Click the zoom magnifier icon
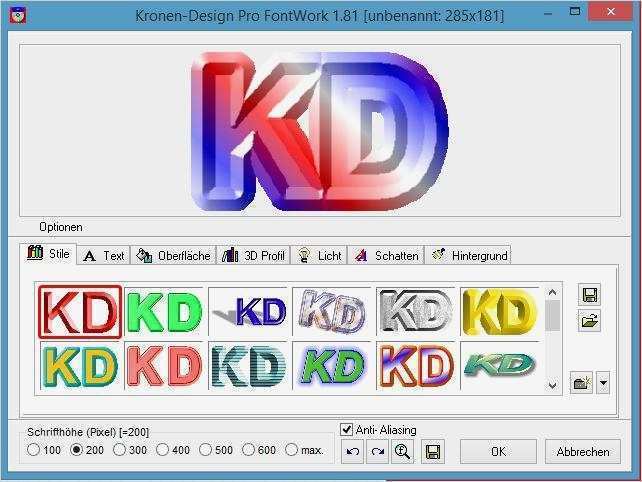This screenshot has width=642, height=482. pos(402,452)
